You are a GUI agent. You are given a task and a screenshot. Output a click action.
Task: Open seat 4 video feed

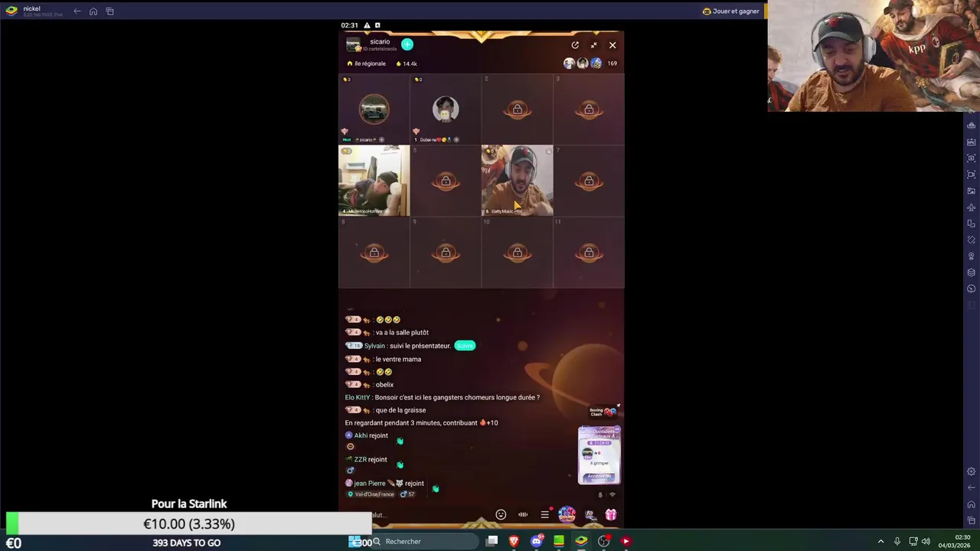[374, 181]
